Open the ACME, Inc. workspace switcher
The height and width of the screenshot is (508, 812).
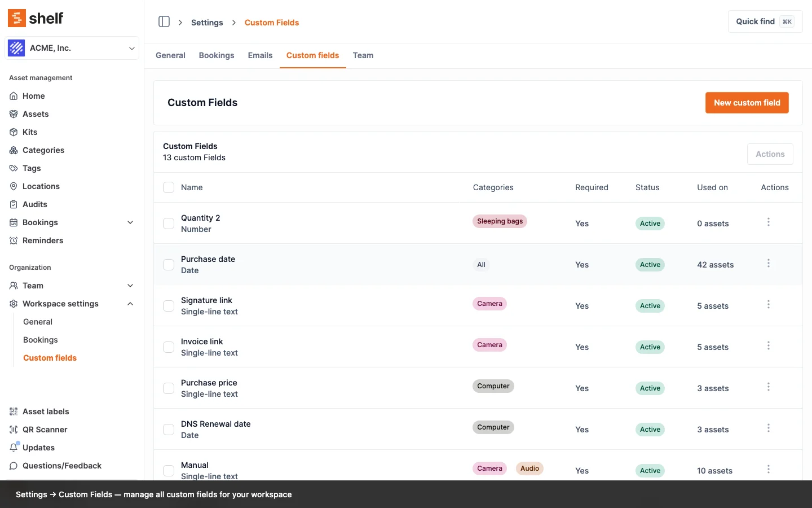click(72, 48)
